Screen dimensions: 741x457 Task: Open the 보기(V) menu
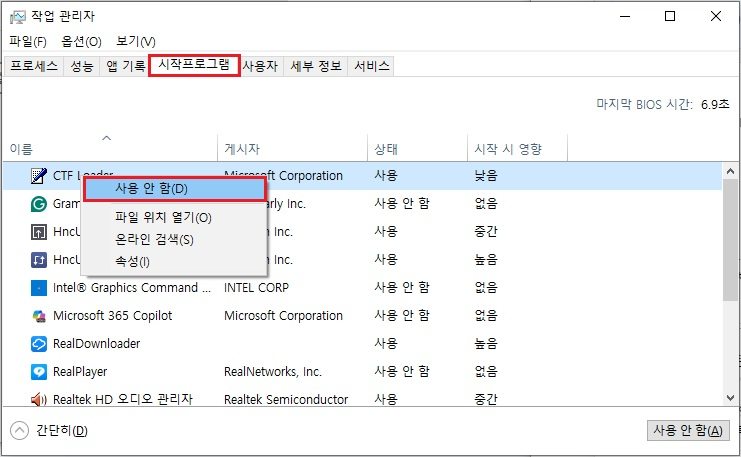coord(136,42)
